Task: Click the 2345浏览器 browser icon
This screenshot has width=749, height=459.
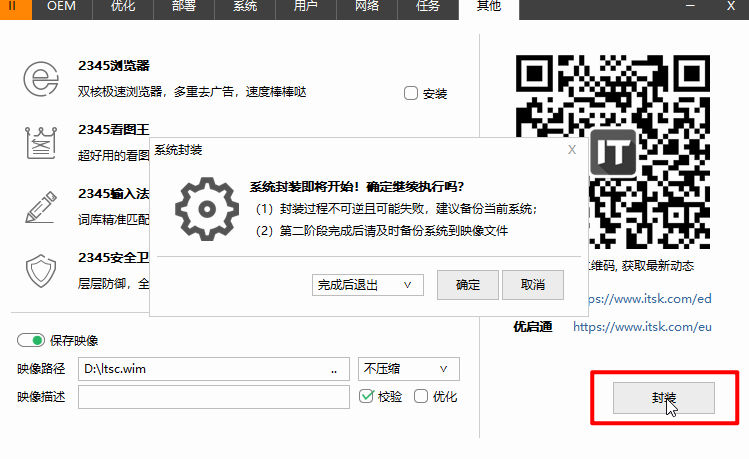Action: click(x=41, y=80)
